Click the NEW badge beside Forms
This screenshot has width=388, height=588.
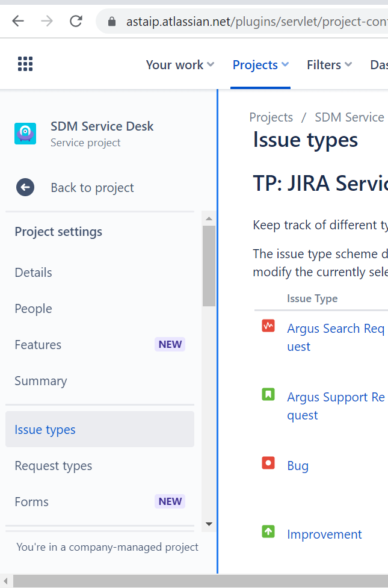[170, 501]
